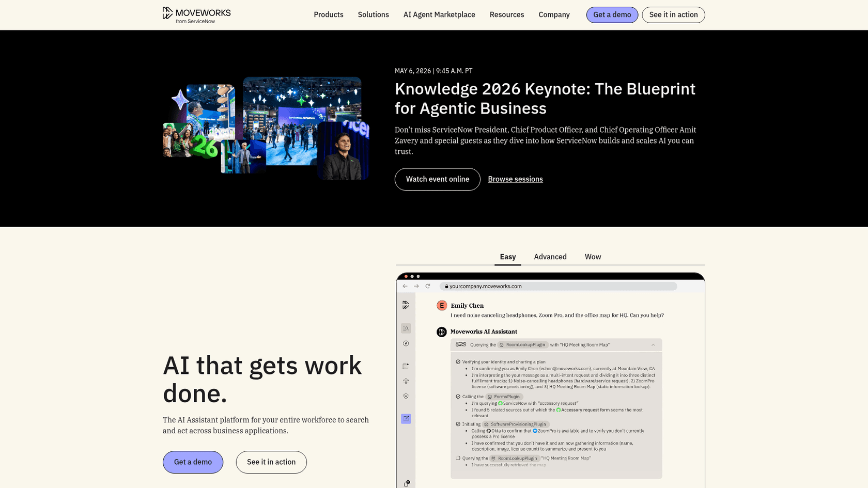Open the Knowledge 2026 Keynote headline
Viewport: 868px width, 488px height.
(545, 99)
